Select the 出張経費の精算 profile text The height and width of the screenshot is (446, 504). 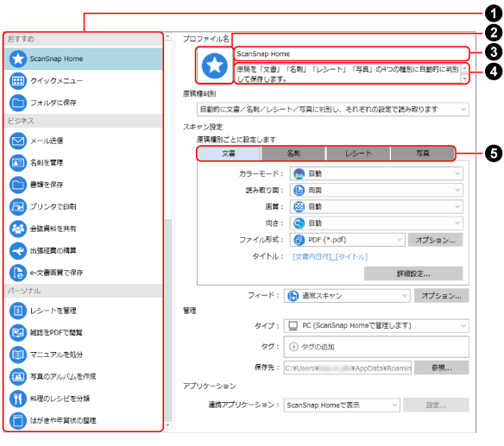(53, 251)
